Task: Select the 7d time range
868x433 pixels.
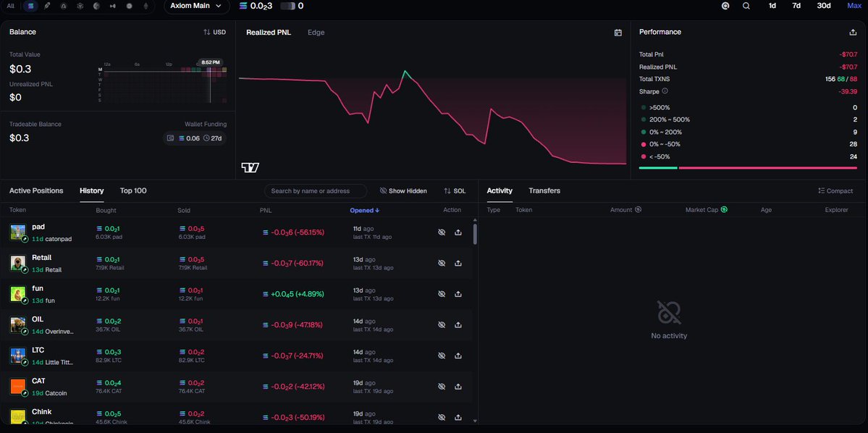Action: [796, 6]
